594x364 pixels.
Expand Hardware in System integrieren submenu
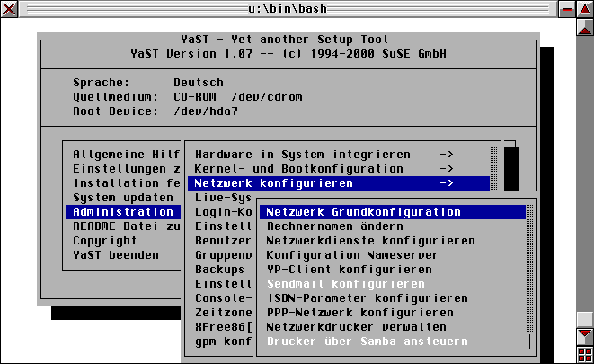tap(447, 155)
